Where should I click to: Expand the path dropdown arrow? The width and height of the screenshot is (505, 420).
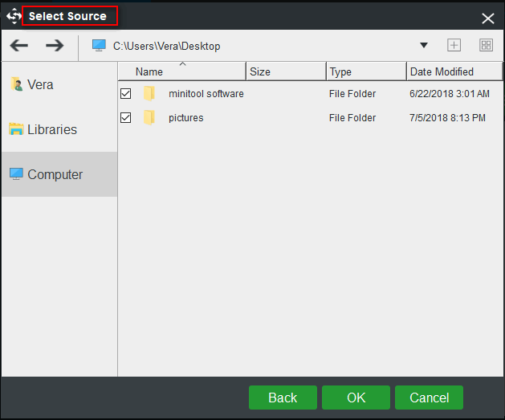click(x=424, y=46)
